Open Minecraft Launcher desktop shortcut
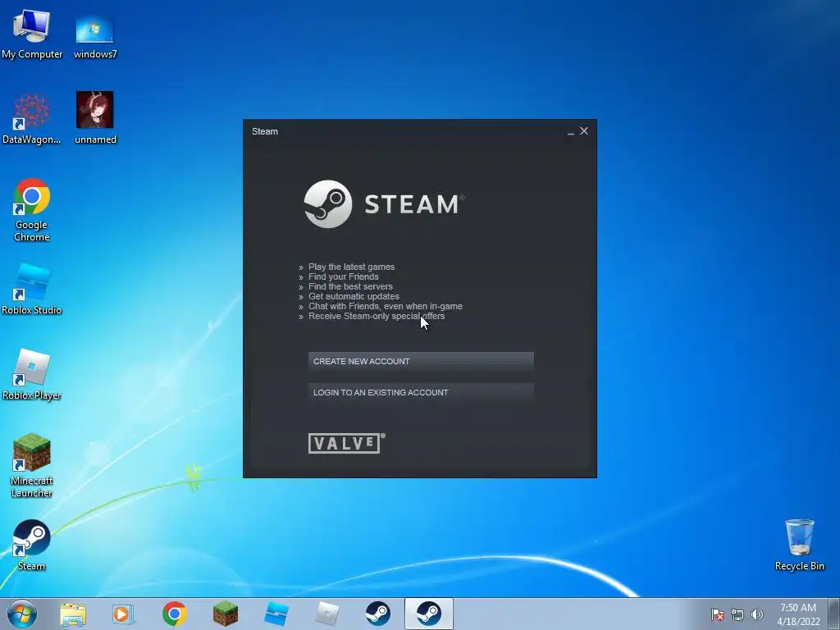The width and height of the screenshot is (840, 630). click(32, 466)
